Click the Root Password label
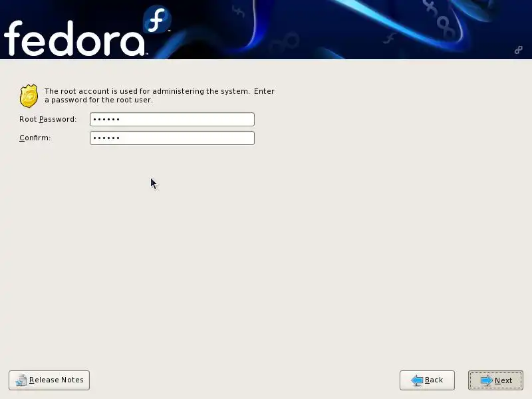532x399 pixels. click(x=48, y=120)
